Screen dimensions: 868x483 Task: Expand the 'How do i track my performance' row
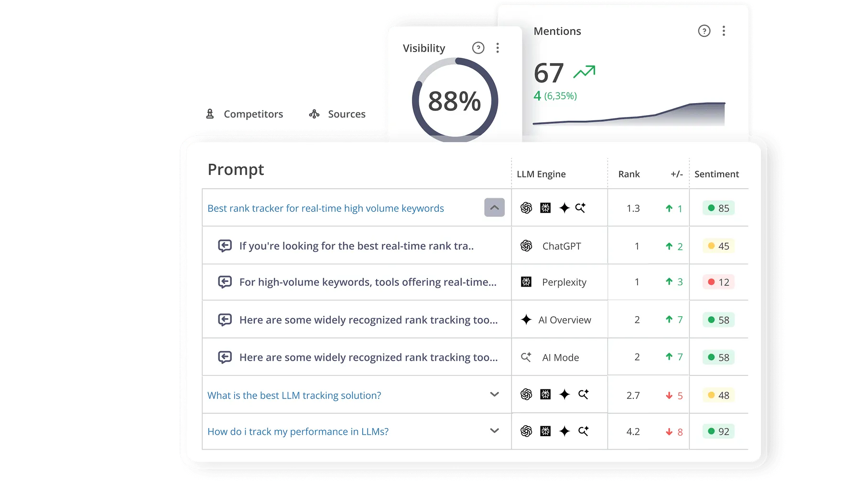click(495, 430)
